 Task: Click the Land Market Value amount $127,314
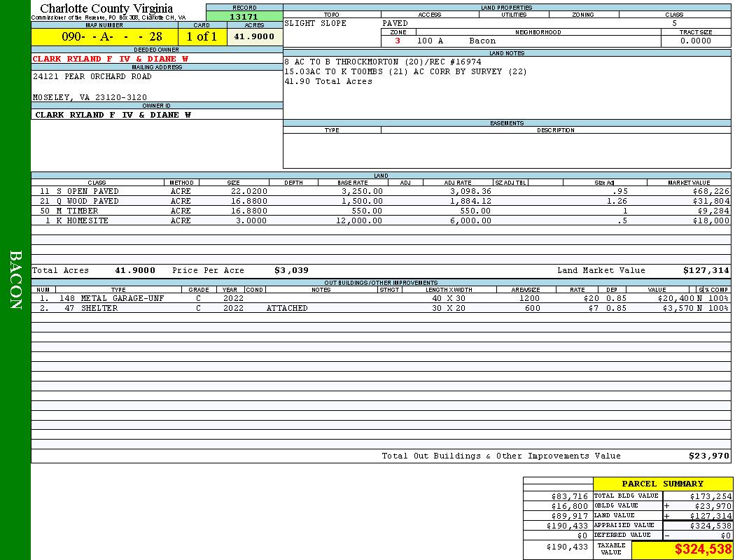(706, 270)
